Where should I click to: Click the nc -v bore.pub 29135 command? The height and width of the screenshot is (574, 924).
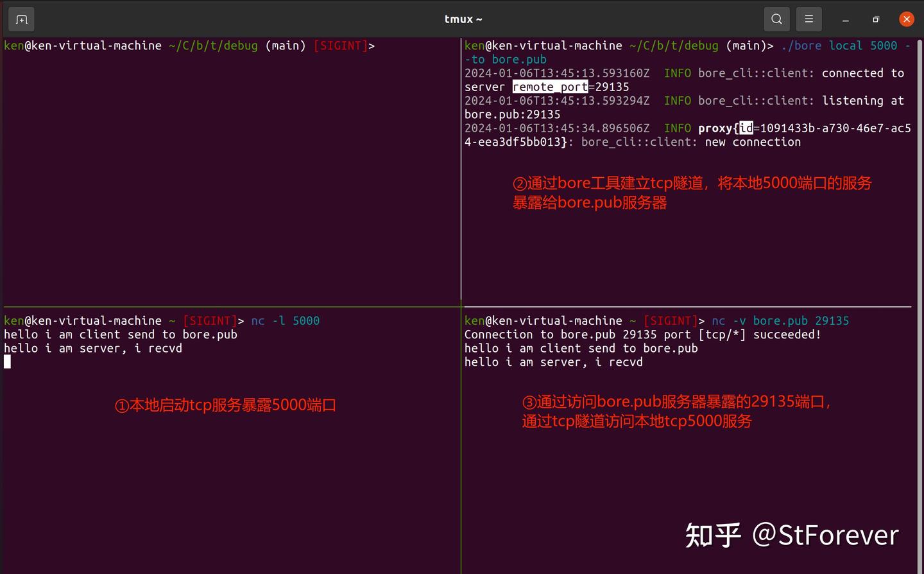(x=782, y=320)
